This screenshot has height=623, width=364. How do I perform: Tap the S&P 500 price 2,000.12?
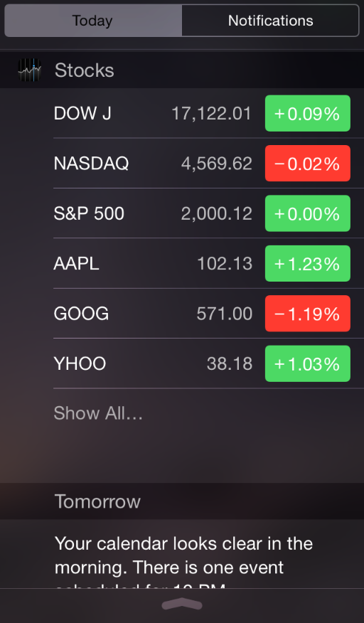tap(217, 213)
